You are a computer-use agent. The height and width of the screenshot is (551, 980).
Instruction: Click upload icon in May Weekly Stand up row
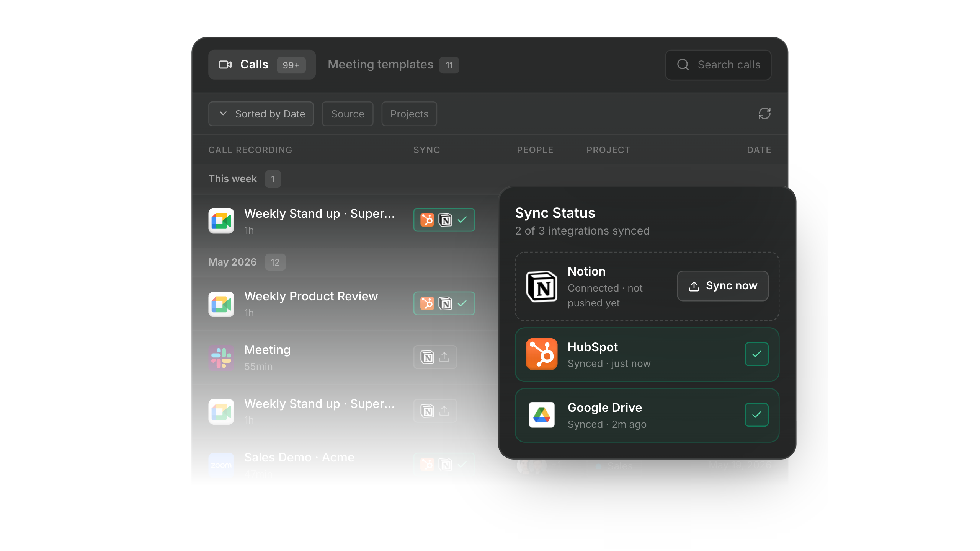(444, 411)
